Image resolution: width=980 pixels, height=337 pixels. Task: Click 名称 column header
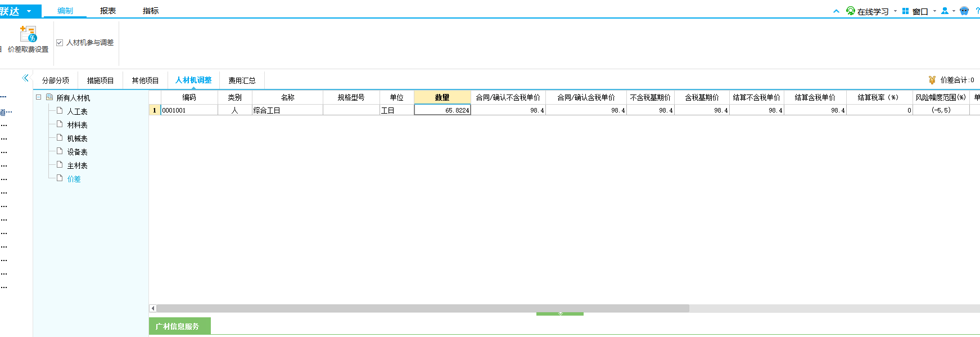pyautogui.click(x=288, y=97)
